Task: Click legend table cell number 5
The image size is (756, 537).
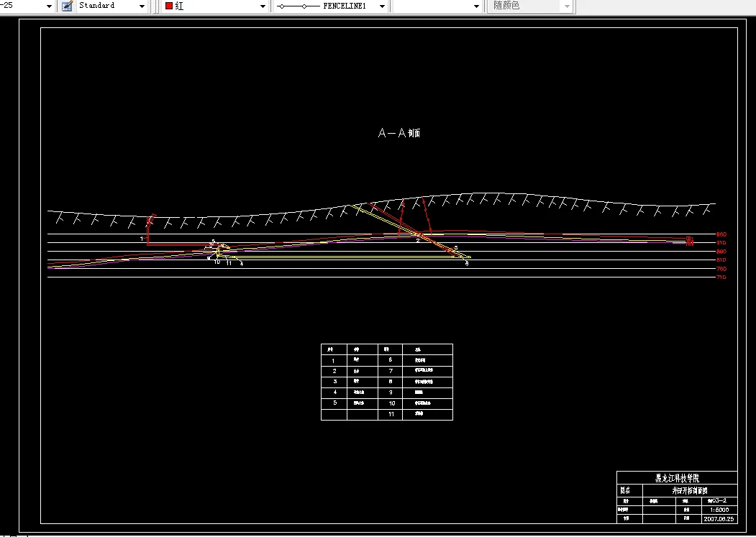Action: (334, 403)
